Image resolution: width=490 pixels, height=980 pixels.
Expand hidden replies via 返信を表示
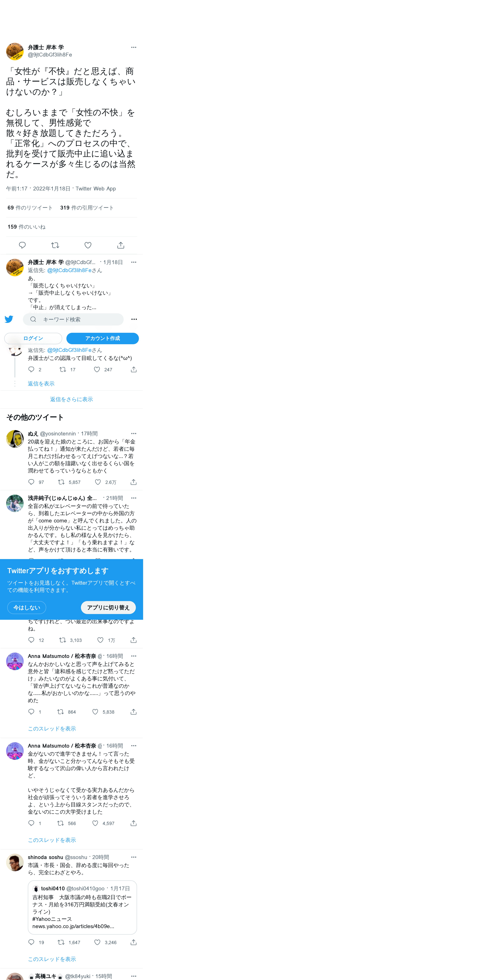click(x=41, y=384)
